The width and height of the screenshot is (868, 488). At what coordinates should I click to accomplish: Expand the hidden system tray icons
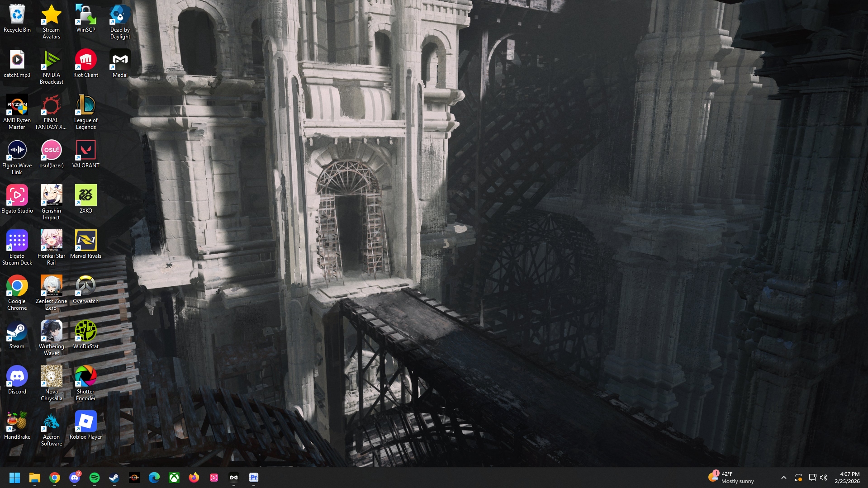[784, 478]
